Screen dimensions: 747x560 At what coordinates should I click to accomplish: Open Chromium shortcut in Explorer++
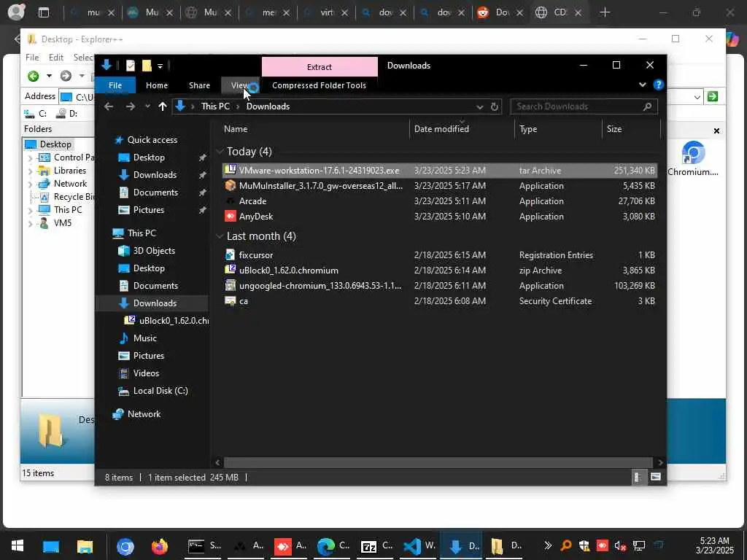coord(693,158)
